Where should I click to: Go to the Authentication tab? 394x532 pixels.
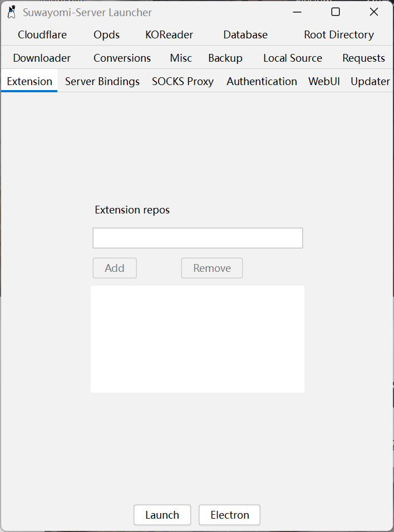(262, 81)
